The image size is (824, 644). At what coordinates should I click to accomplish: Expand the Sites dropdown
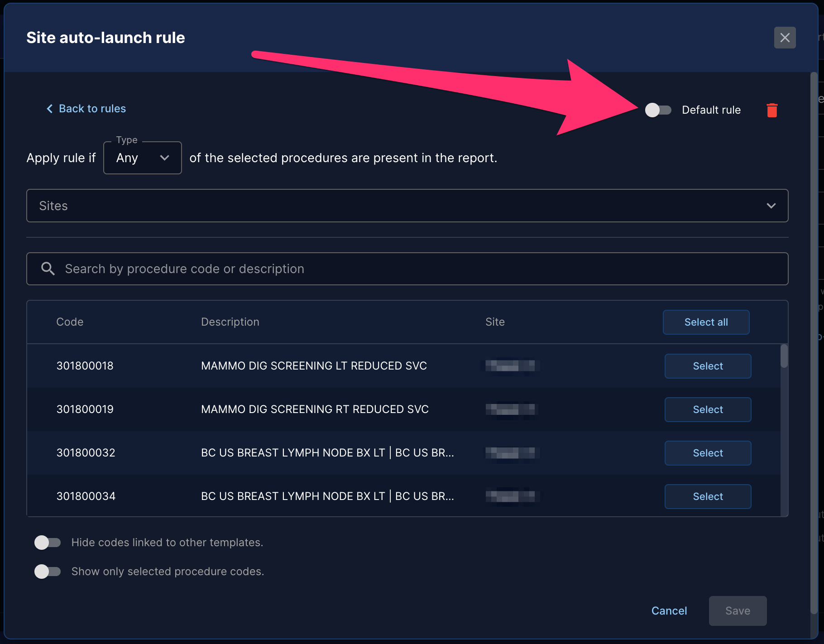click(407, 206)
